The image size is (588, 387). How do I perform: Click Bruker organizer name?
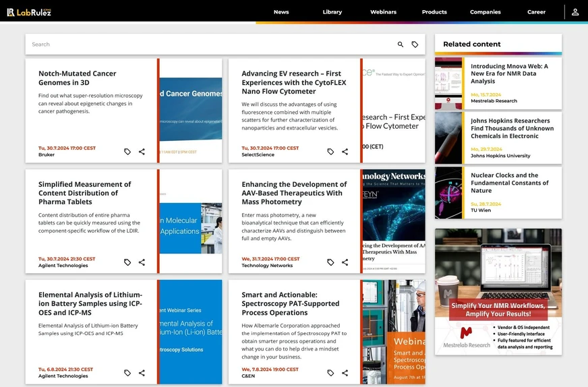point(47,154)
